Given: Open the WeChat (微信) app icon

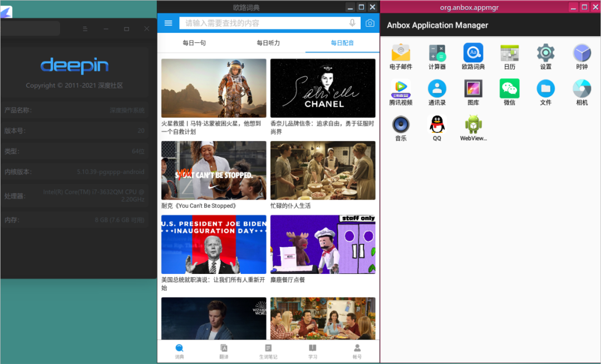Looking at the screenshot, I should pyautogui.click(x=509, y=89).
